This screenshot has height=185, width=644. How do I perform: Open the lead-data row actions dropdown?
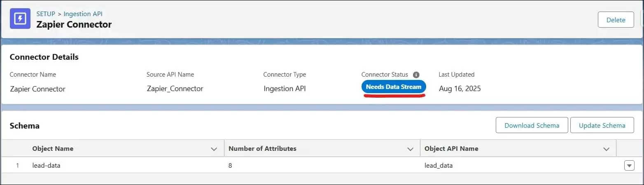tap(629, 165)
